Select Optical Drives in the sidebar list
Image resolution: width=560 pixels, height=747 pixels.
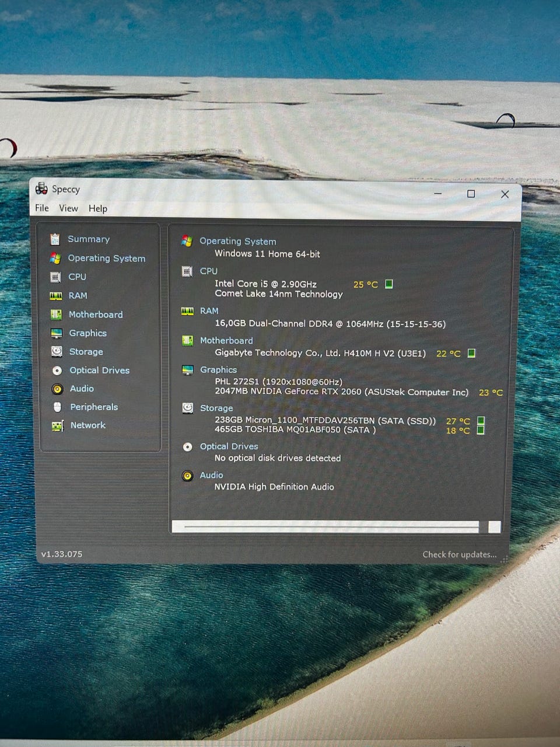[99, 370]
